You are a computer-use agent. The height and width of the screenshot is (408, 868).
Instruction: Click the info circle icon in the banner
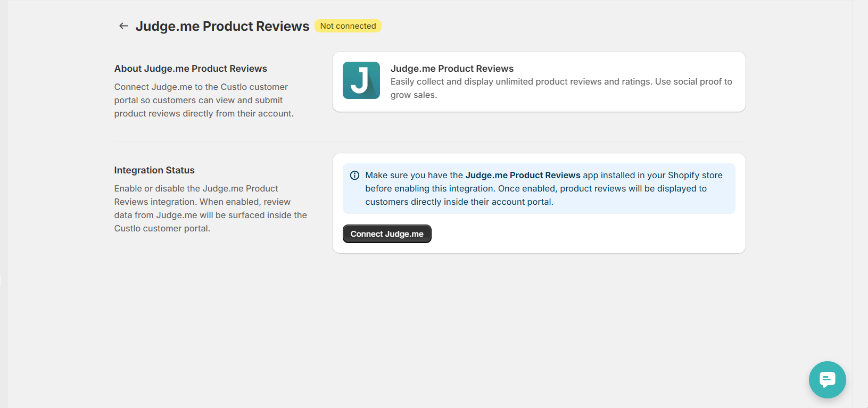click(354, 176)
